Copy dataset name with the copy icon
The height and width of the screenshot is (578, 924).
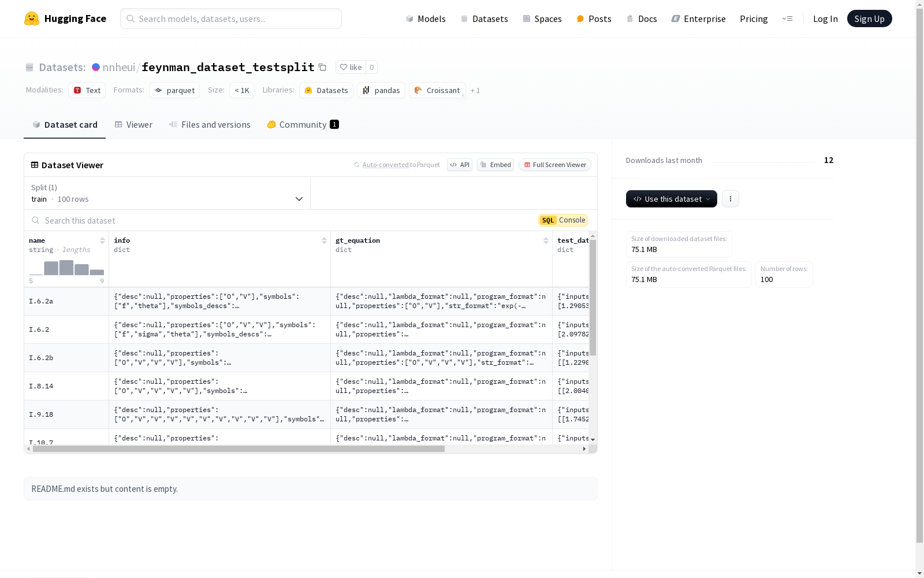click(322, 68)
